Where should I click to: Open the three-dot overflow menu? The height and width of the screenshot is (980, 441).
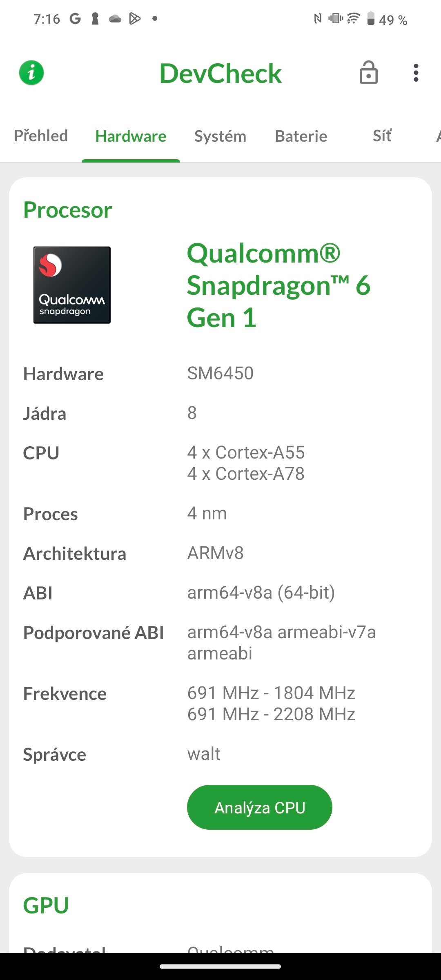point(416,73)
